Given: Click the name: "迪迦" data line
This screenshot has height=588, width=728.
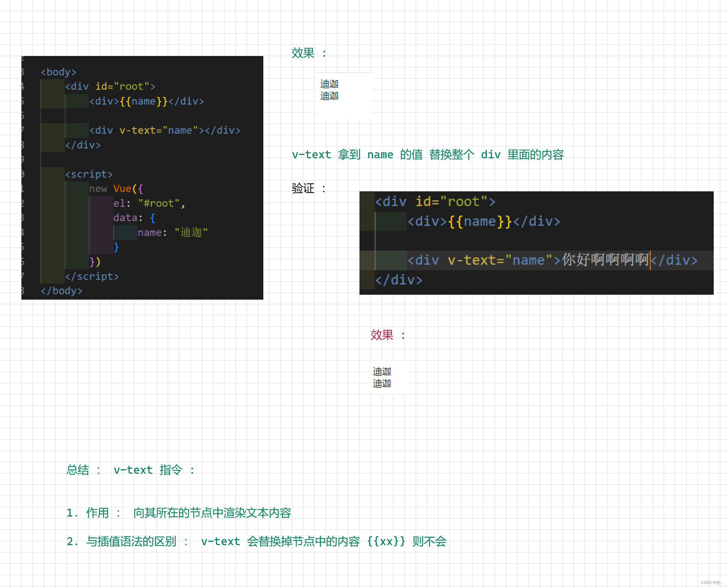Looking at the screenshot, I should pyautogui.click(x=172, y=233).
